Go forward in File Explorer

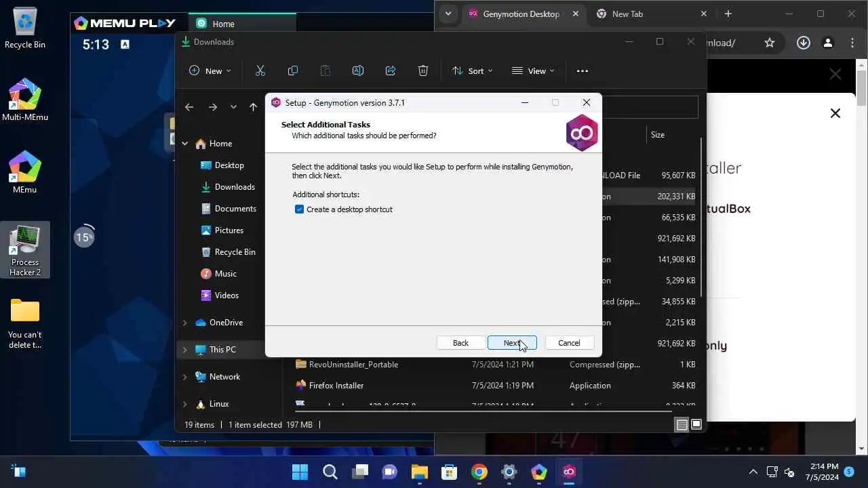[x=213, y=107]
